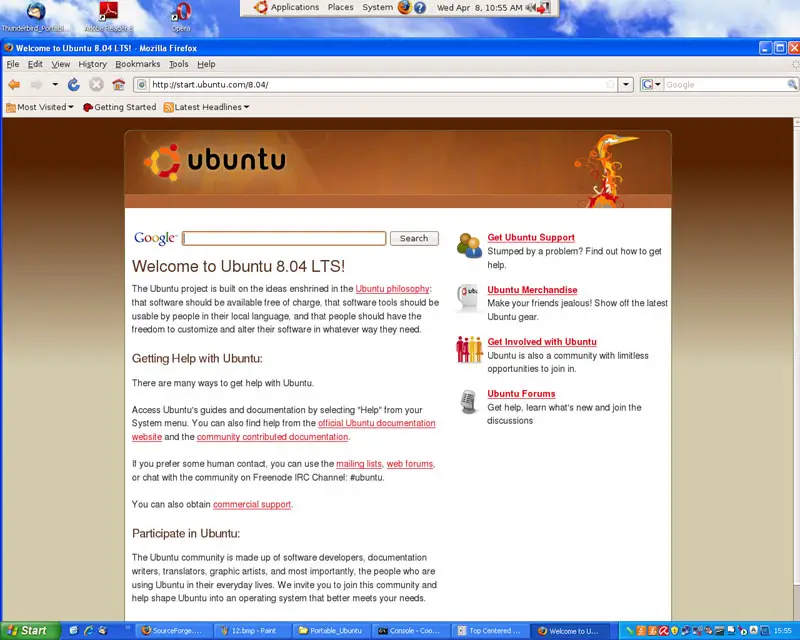Screen dimensions: 800x640
Task: Focus the Google search box in the toolbar
Action: [x=725, y=85]
